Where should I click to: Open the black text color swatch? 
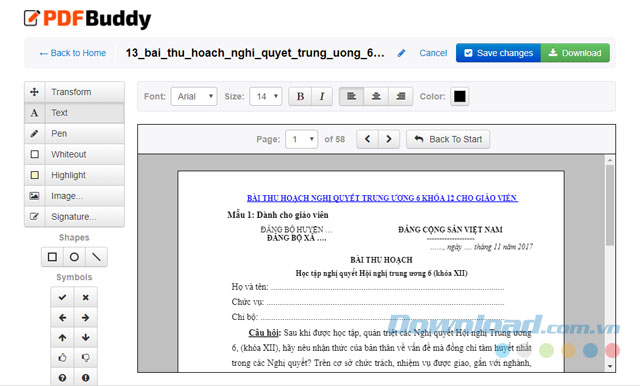[x=460, y=96]
